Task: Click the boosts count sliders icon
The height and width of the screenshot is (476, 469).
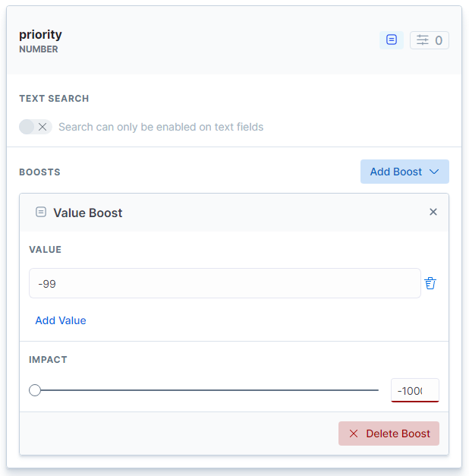Action: (423, 40)
